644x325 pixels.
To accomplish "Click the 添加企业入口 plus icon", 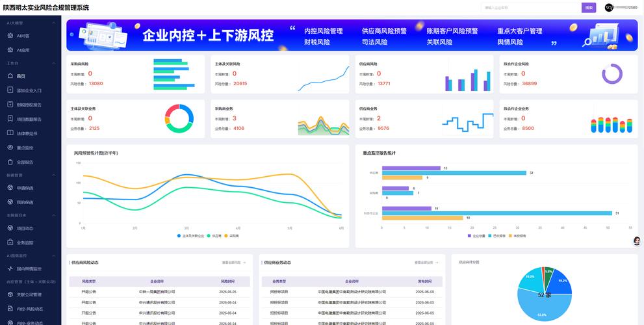I will [10, 90].
